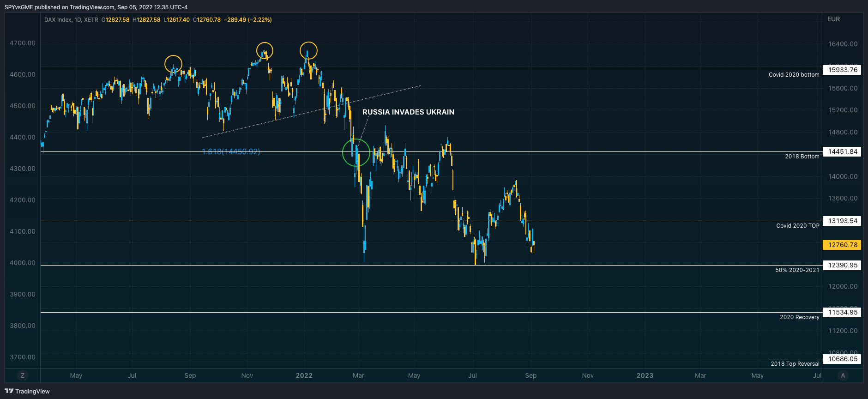Click the first yellow circle marking the August peak
Image resolution: width=868 pixels, height=399 pixels.
point(173,64)
